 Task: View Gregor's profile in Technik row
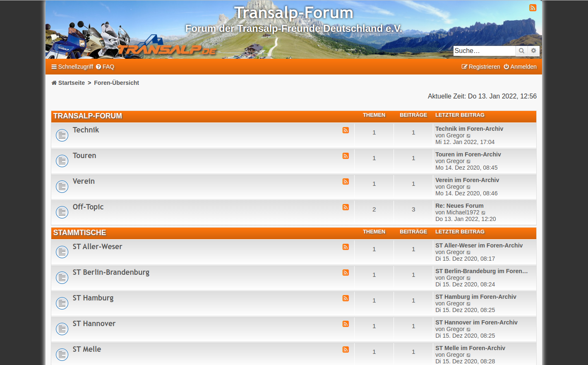(455, 135)
